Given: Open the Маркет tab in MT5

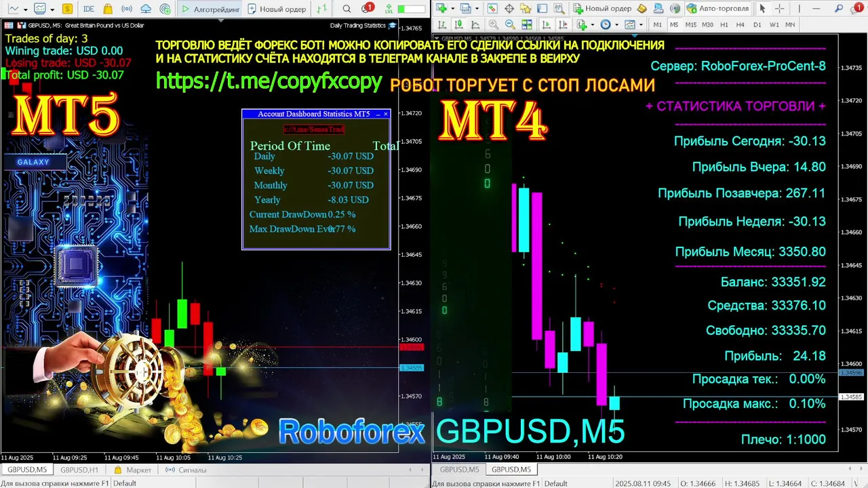Looking at the screenshot, I should 133,470.
